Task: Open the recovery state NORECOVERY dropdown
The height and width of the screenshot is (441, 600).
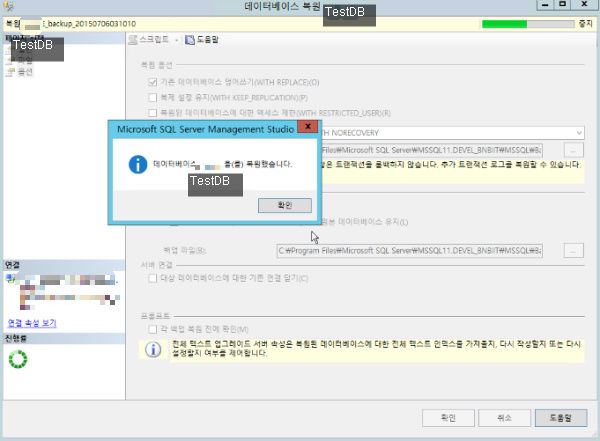Action: click(x=579, y=133)
